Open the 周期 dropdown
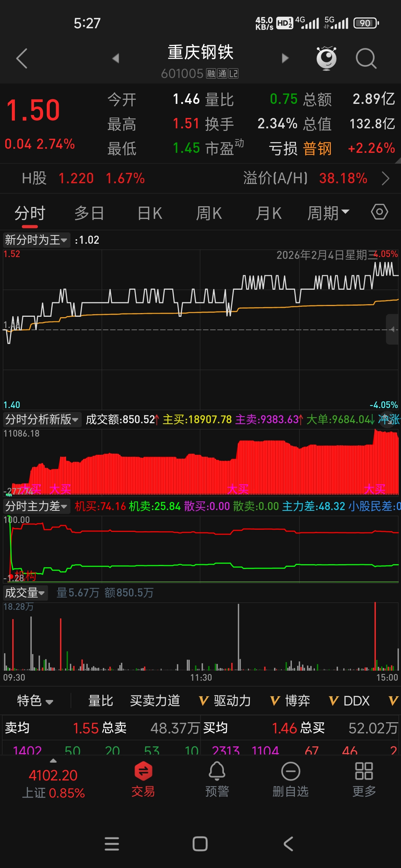The image size is (401, 868). coord(328,213)
